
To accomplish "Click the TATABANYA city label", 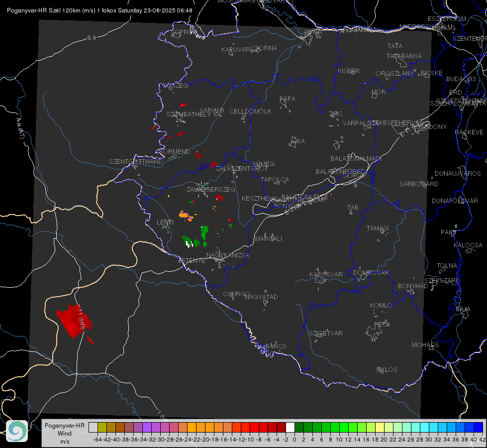I will coord(404,56).
